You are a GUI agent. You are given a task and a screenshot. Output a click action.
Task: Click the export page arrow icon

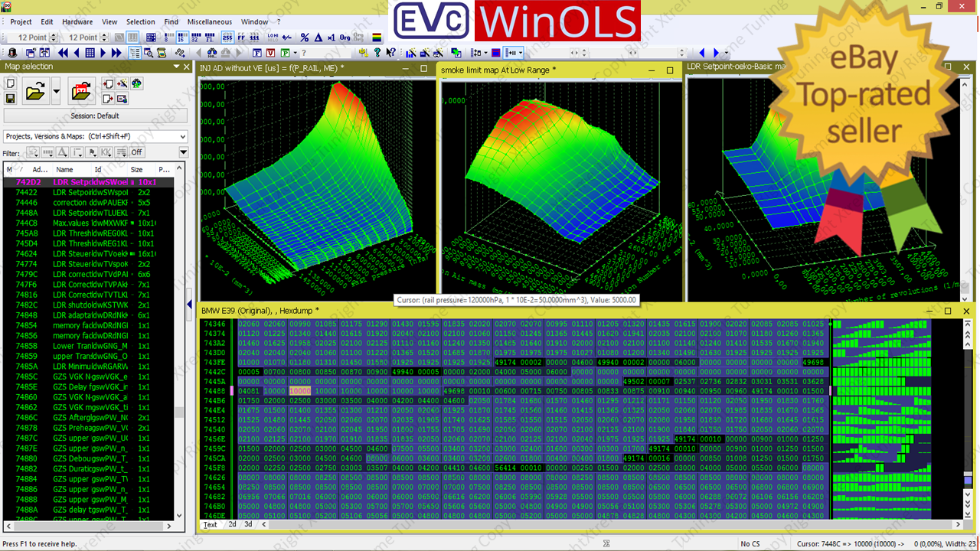tap(108, 99)
